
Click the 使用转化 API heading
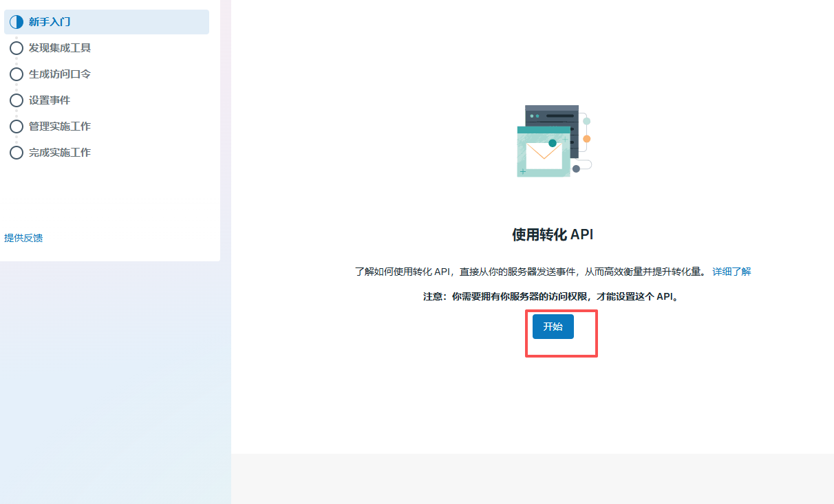(553, 234)
